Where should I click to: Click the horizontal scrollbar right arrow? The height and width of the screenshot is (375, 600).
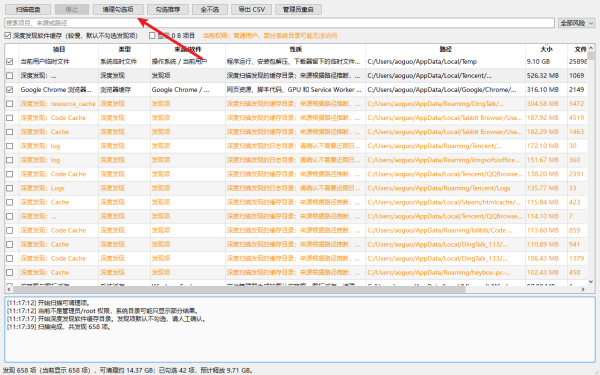coord(584,290)
